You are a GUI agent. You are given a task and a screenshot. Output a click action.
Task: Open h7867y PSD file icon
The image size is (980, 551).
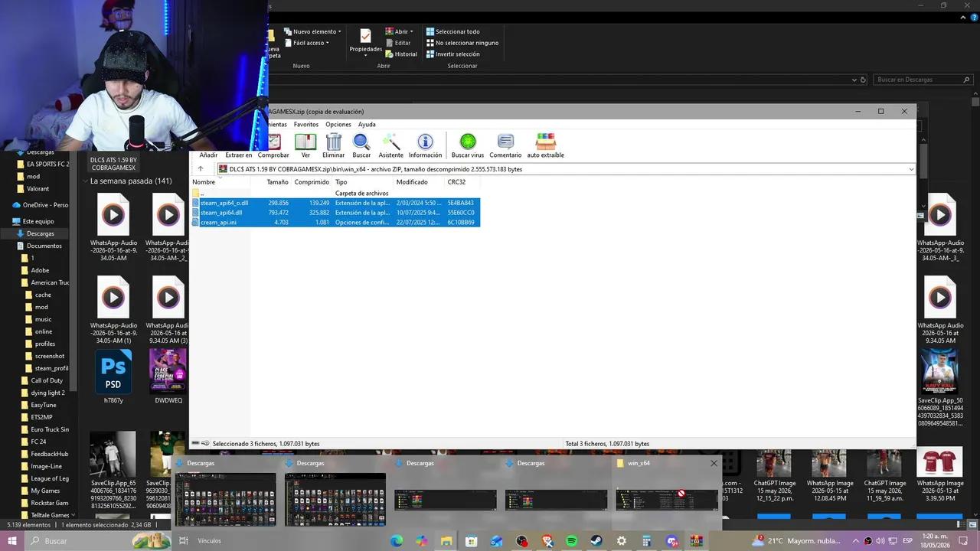point(113,372)
